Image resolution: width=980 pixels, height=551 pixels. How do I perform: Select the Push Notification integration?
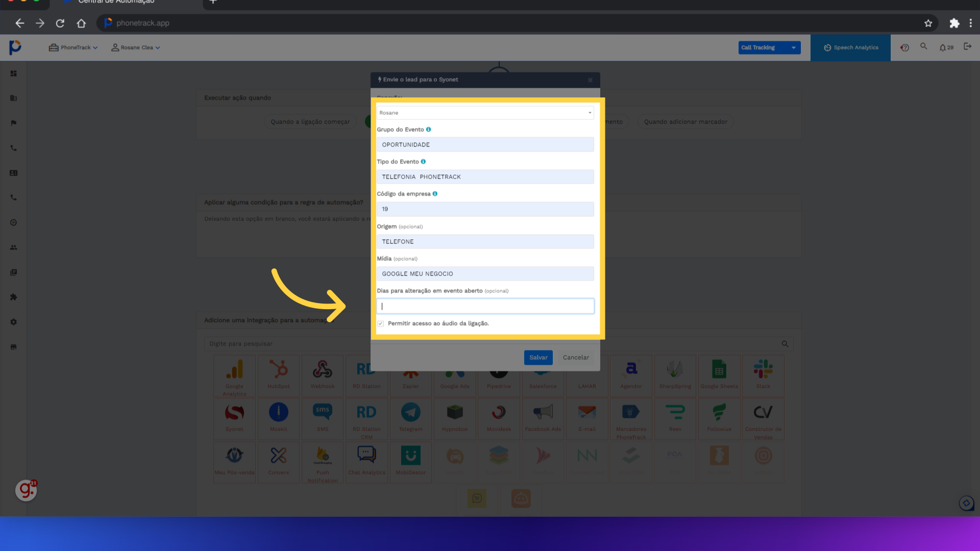point(323,462)
